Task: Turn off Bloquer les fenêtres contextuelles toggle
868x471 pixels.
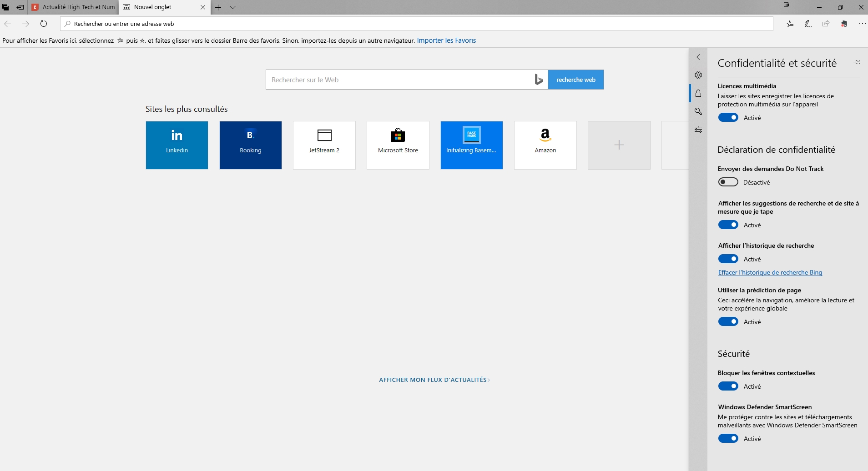Action: (728, 386)
